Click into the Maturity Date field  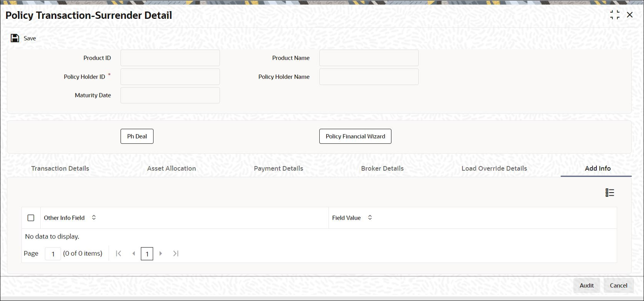(x=170, y=95)
